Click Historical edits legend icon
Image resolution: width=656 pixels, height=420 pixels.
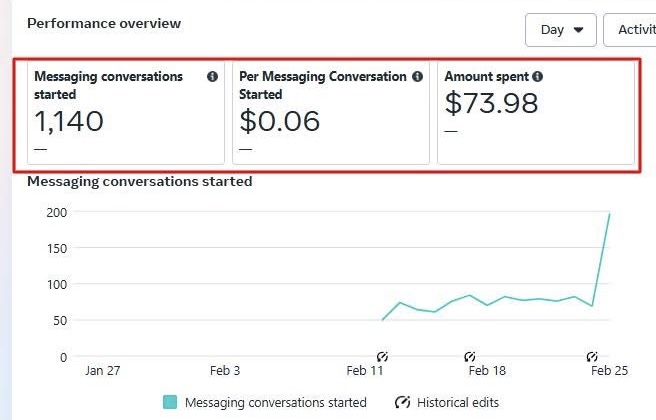(x=402, y=402)
